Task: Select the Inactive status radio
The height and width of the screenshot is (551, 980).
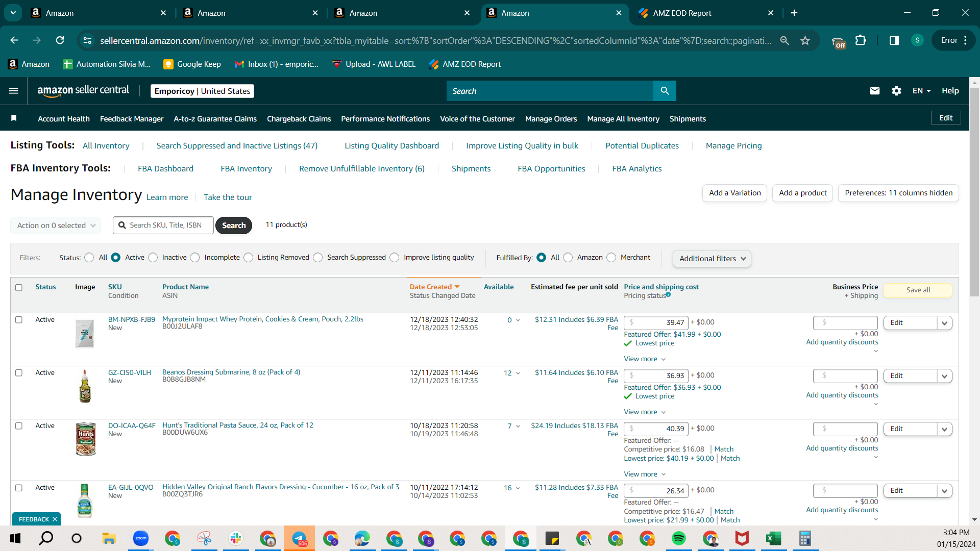Action: (x=153, y=258)
